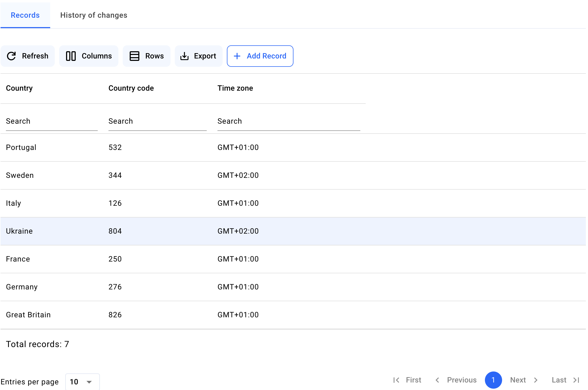Select the Great Britain row

[x=293, y=315]
